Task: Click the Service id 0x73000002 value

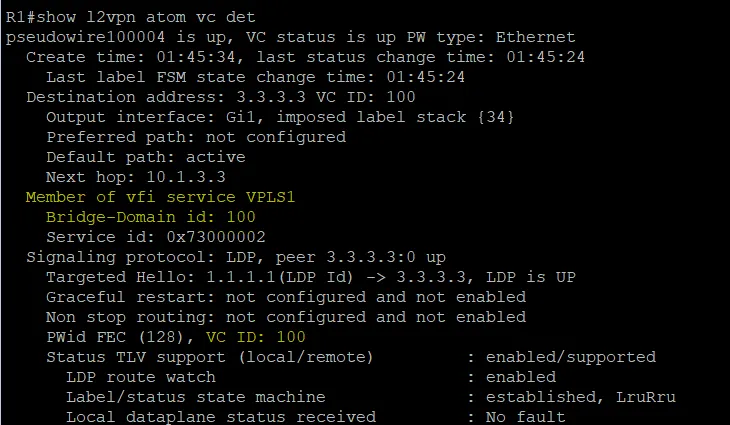Action: pos(216,237)
